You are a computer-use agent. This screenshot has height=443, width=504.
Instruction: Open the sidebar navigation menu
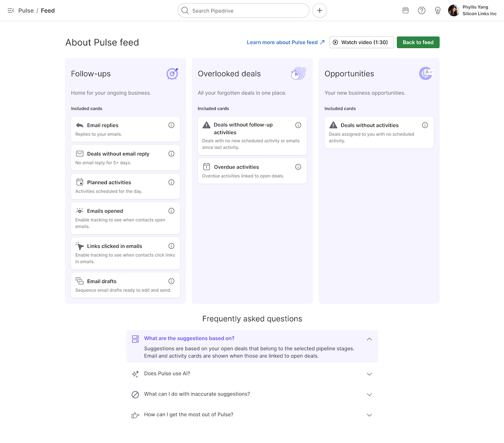[11, 10]
